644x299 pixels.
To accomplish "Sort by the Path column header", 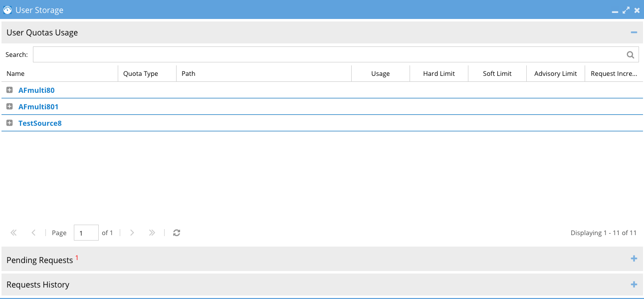I will 264,73.
